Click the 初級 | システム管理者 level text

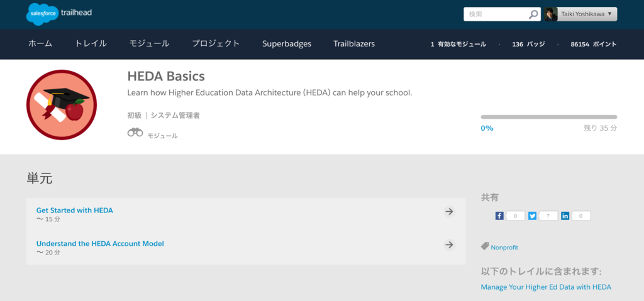[164, 116]
